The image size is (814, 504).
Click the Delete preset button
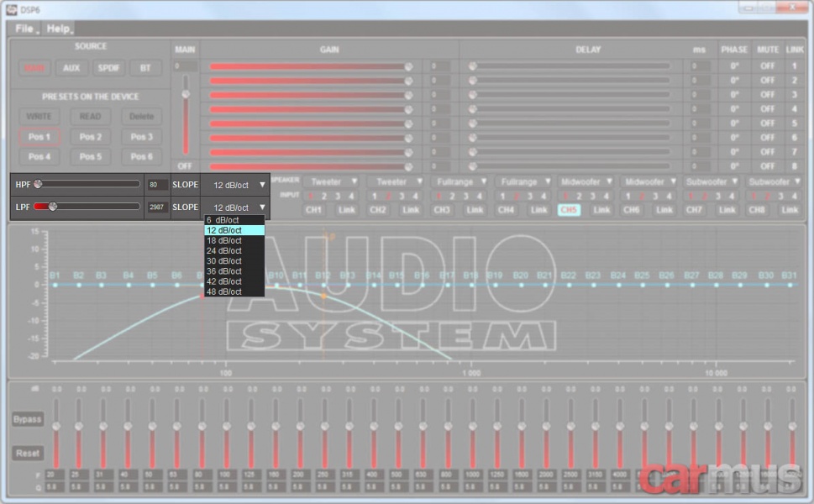(x=142, y=116)
